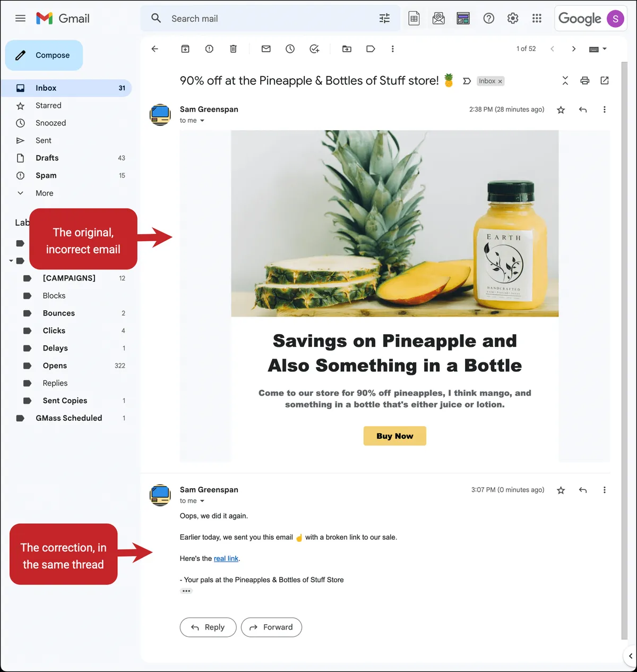Remove the Inbox label from thread
Image resolution: width=637 pixels, height=672 pixels.
pos(500,81)
